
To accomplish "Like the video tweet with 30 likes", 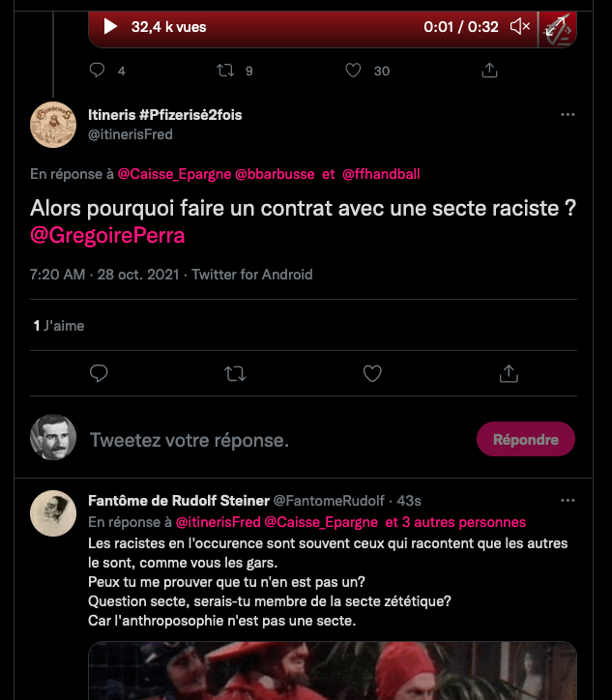I will coord(354,71).
